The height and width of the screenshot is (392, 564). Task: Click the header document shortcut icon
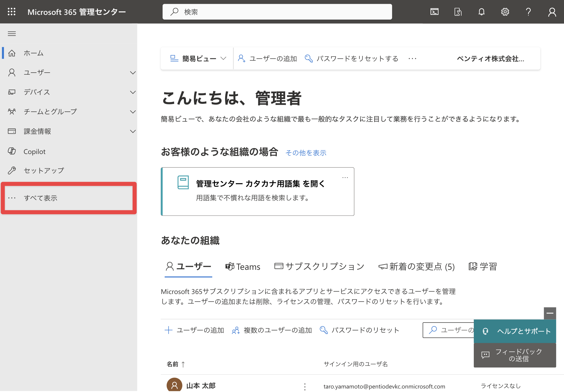(458, 12)
